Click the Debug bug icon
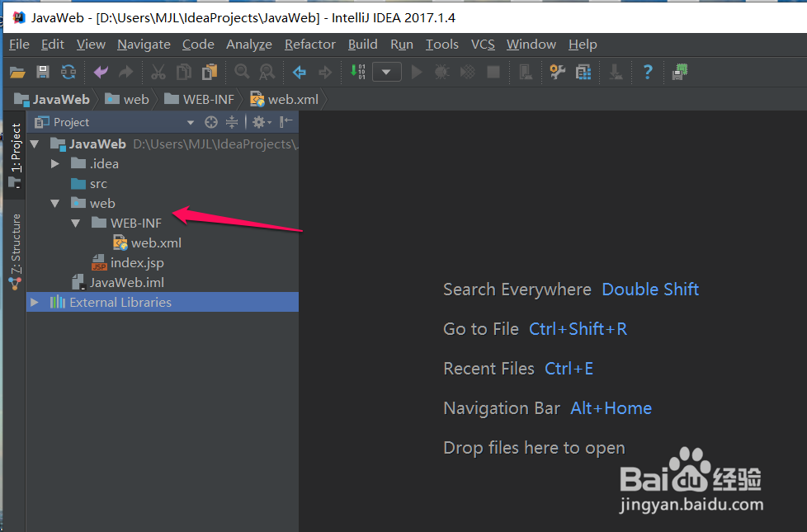This screenshot has height=532, width=807. coord(441,72)
